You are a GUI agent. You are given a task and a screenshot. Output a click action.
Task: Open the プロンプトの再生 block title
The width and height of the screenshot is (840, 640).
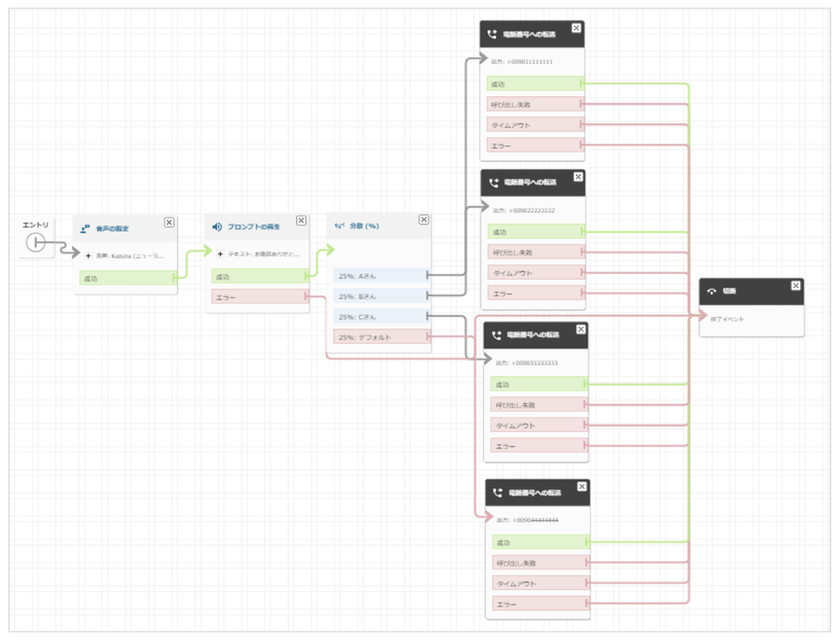pyautogui.click(x=254, y=227)
